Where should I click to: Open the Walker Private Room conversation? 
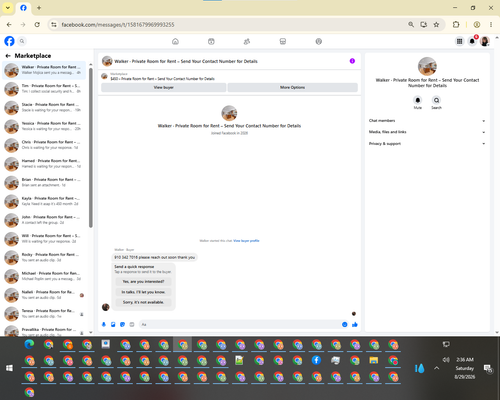tap(44, 70)
